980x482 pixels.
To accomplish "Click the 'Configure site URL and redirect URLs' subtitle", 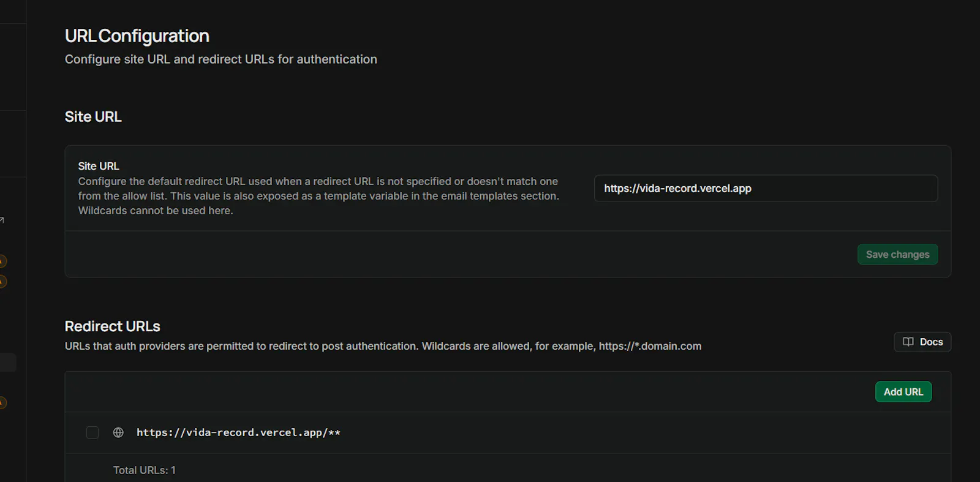I will (x=221, y=59).
